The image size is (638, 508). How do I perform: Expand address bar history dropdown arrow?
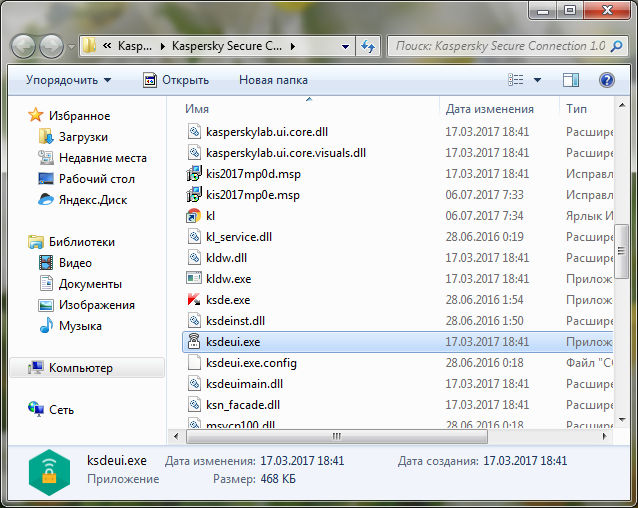pos(345,46)
